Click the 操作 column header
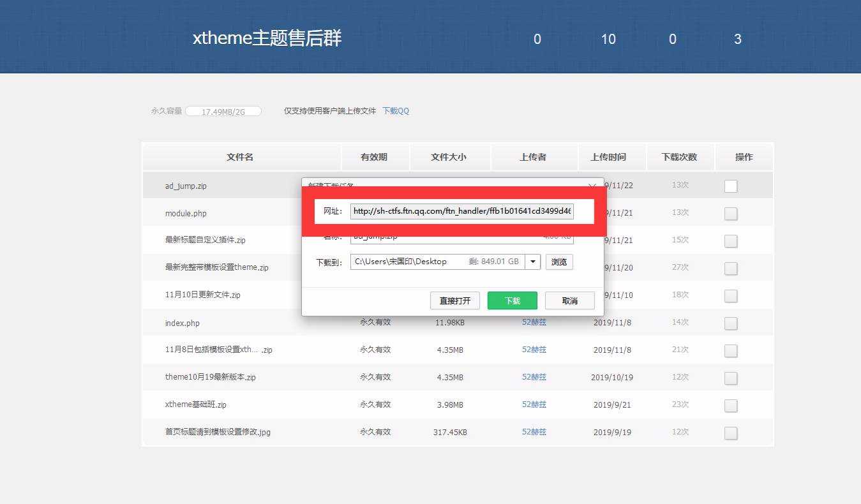 tap(744, 157)
